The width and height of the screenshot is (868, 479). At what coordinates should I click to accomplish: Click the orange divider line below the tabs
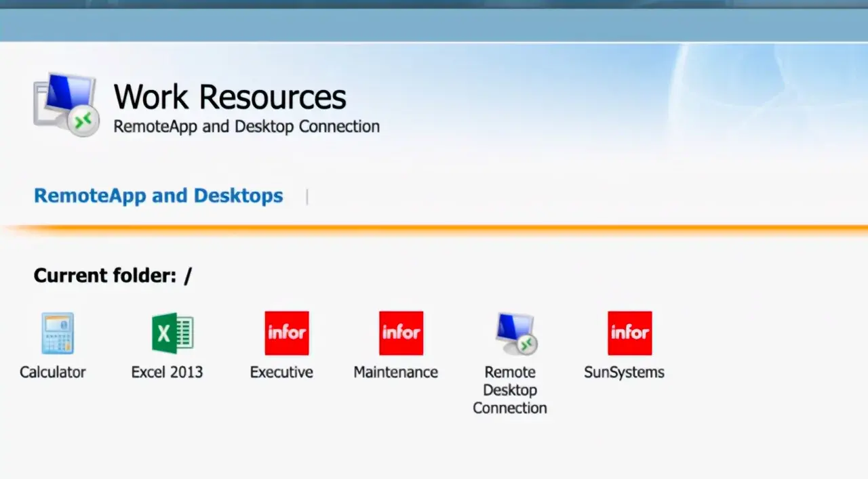[434, 228]
